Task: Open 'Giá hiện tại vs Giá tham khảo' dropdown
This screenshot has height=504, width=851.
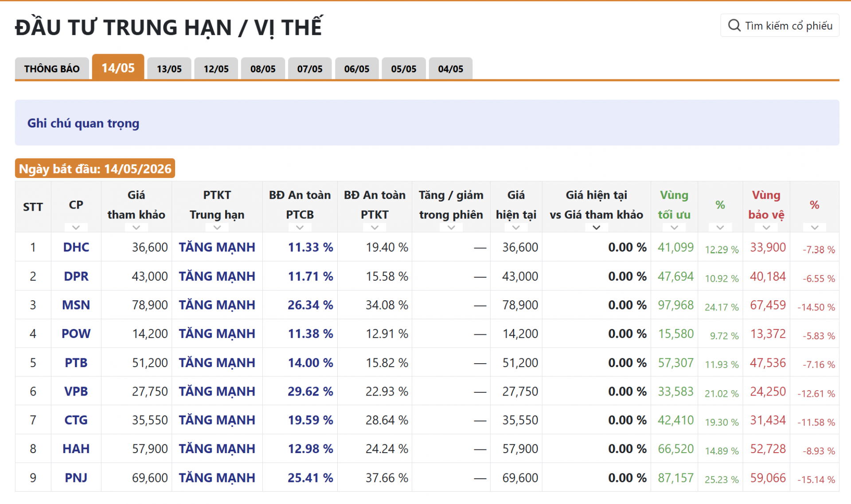Action: (x=596, y=228)
